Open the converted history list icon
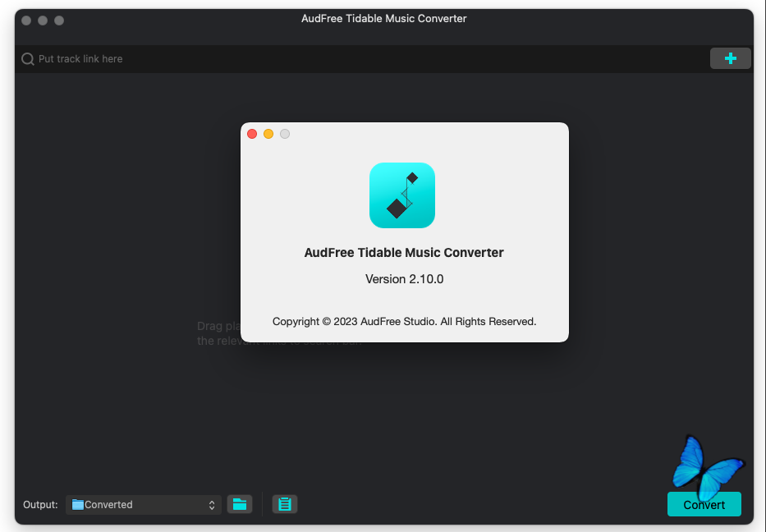 pyautogui.click(x=285, y=504)
